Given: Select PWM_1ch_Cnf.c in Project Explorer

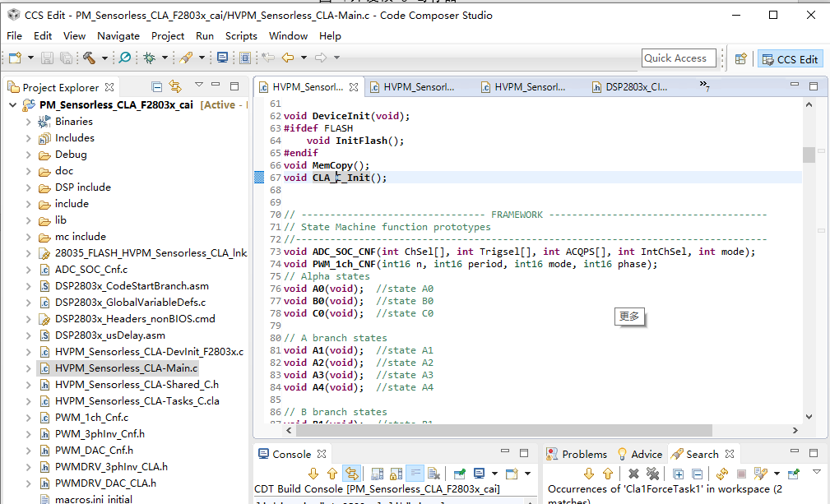Looking at the screenshot, I should click(x=91, y=418).
